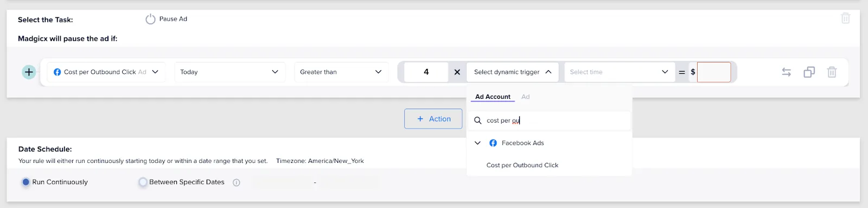Open the Cost per Outbound Click metric dropdown

click(x=106, y=72)
